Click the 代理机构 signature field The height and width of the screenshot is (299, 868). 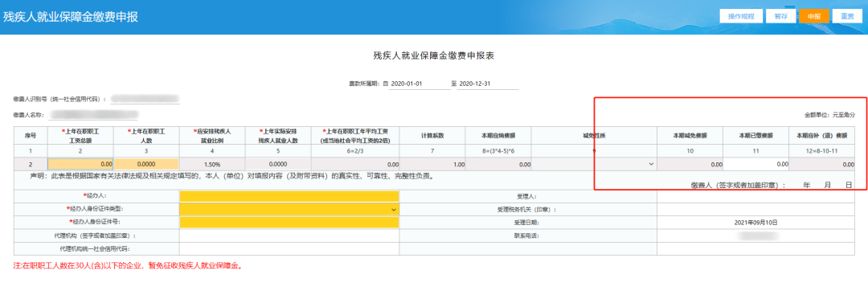click(289, 236)
